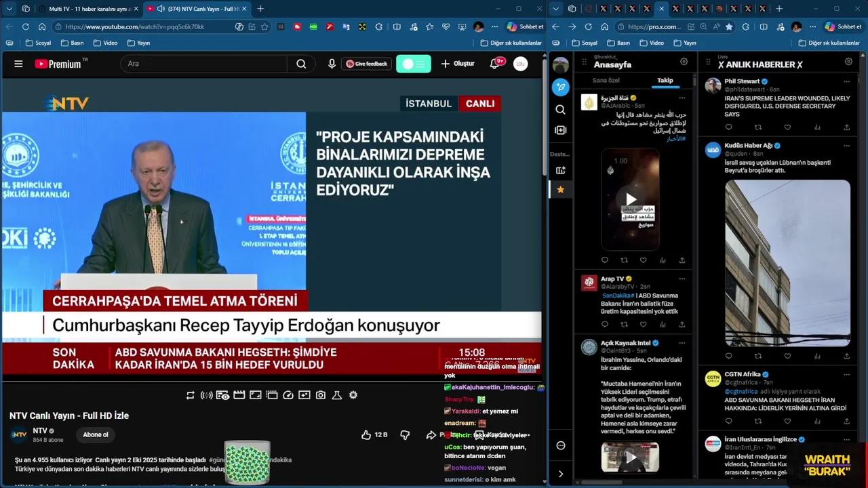This screenshot has height=488, width=868.
Task: Click the 'Give feedback' button
Action: point(366,64)
